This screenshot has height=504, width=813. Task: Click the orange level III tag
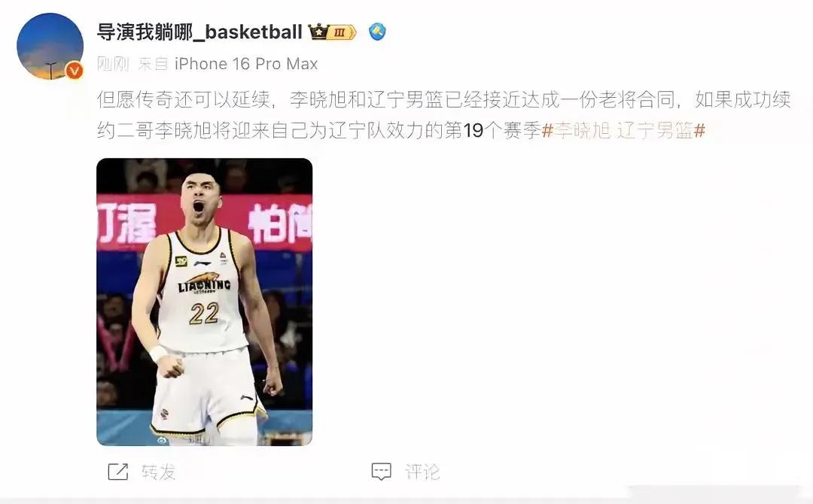[x=341, y=32]
